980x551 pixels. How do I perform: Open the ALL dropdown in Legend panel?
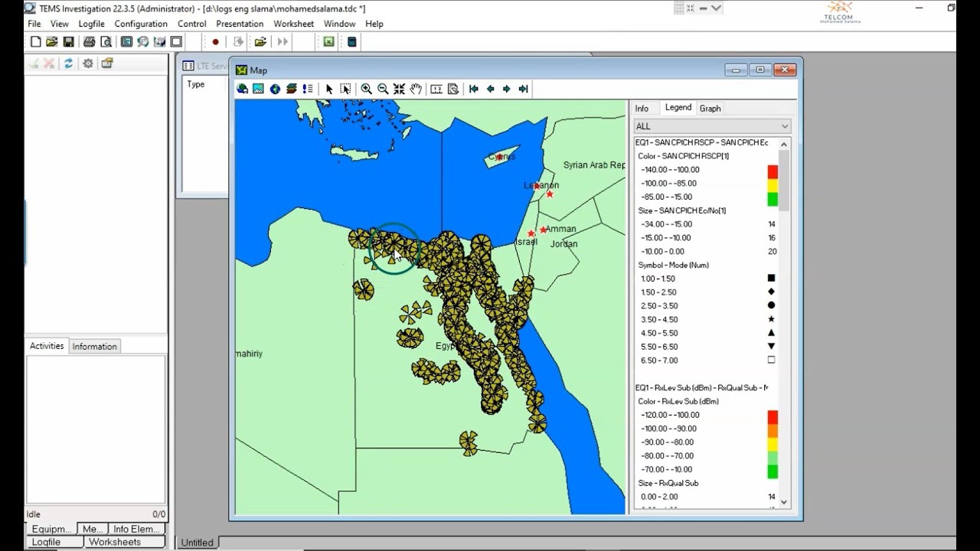click(712, 126)
